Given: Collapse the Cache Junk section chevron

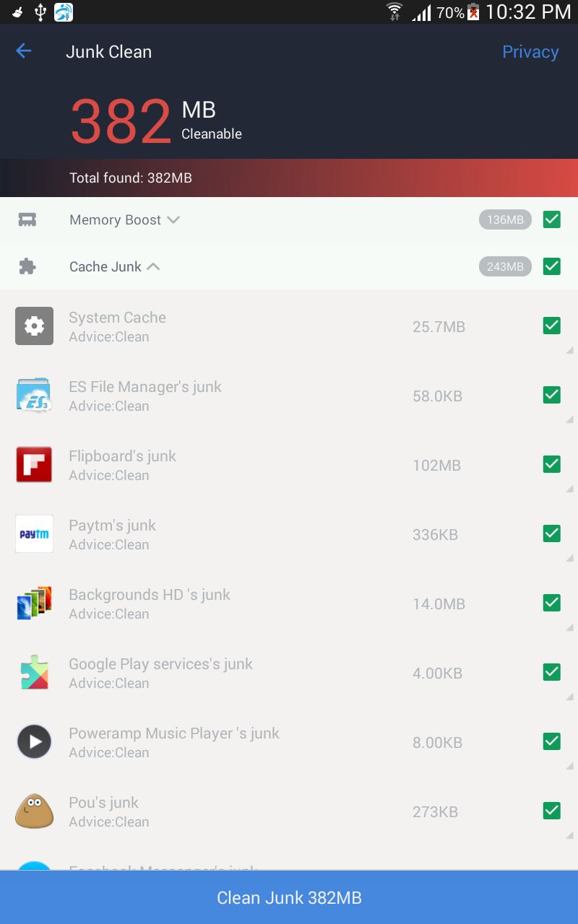Looking at the screenshot, I should coord(153,266).
